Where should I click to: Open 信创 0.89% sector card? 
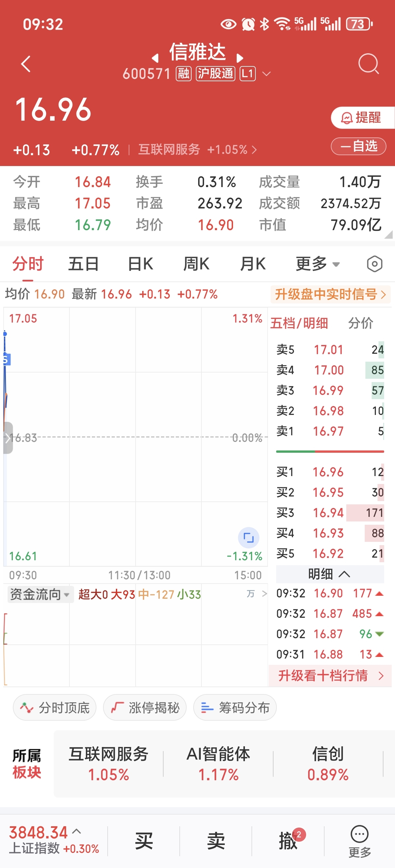pos(328,764)
